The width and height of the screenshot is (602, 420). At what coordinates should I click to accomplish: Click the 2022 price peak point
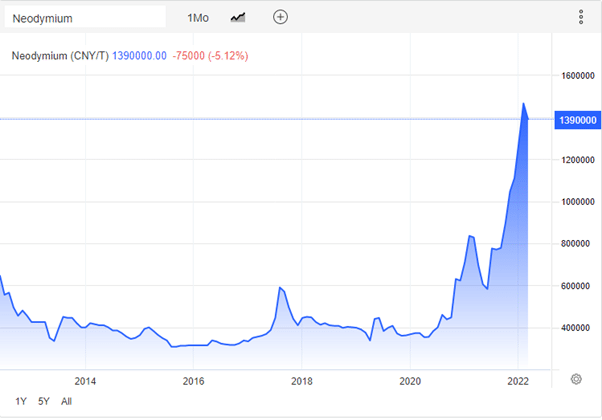coord(523,103)
